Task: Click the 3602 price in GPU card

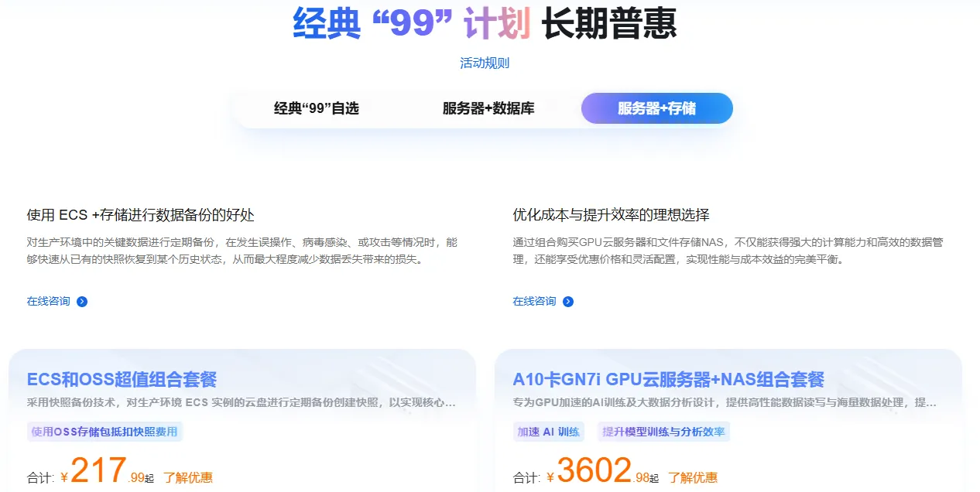Action: coord(595,470)
